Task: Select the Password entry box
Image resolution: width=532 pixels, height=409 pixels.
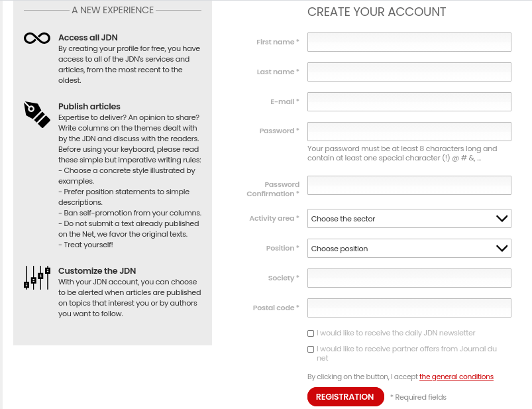Action: pyautogui.click(x=409, y=131)
